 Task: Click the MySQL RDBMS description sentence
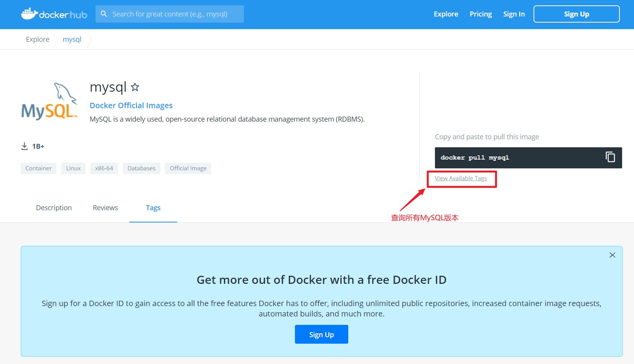tap(227, 119)
